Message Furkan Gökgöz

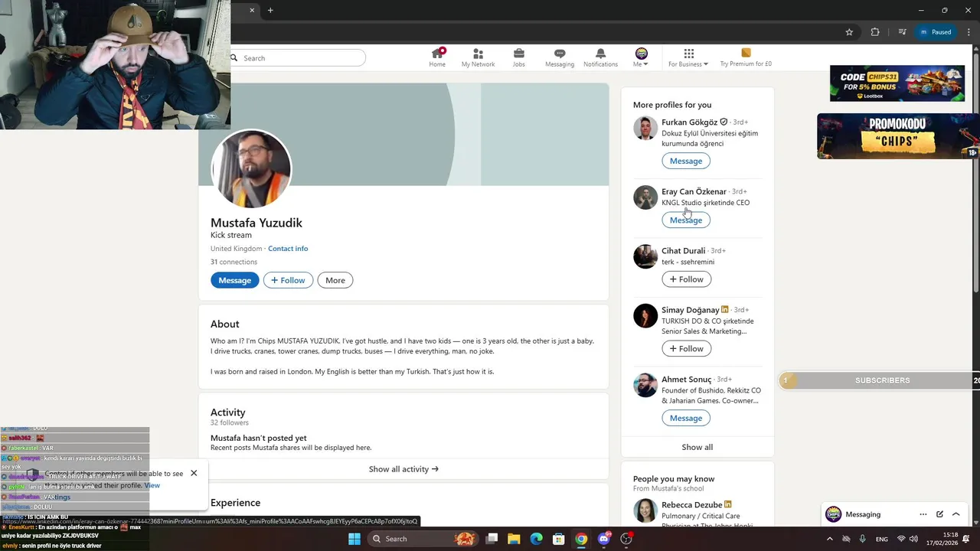[x=686, y=161]
